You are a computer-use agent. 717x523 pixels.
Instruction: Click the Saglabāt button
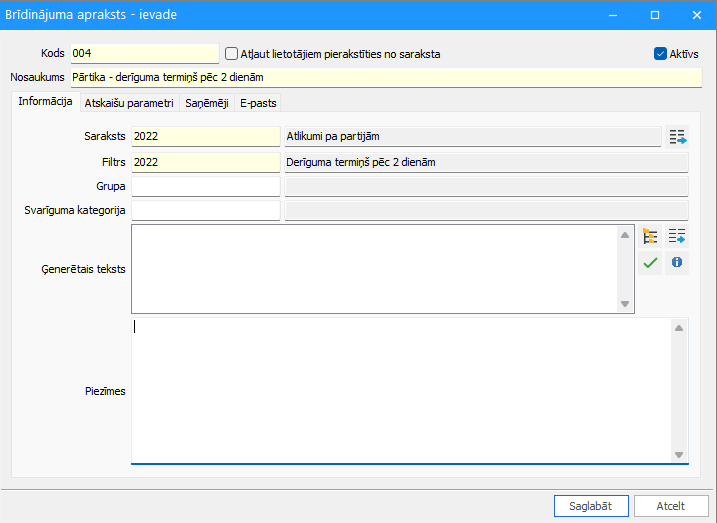point(591,506)
